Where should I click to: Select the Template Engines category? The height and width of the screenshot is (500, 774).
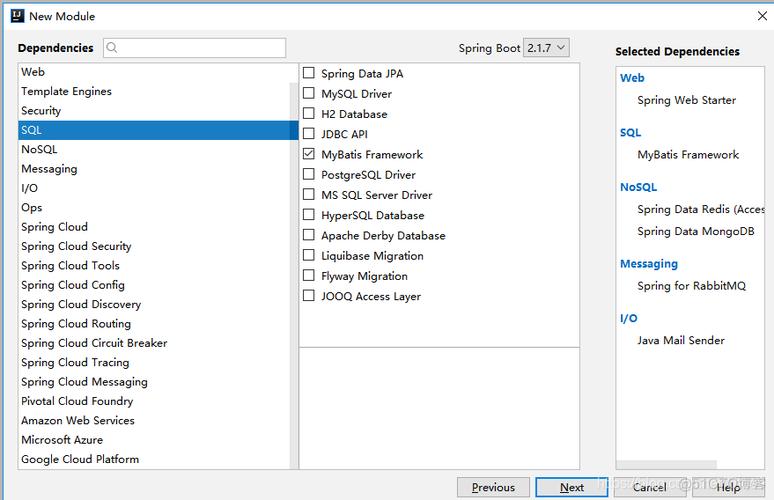point(154,91)
